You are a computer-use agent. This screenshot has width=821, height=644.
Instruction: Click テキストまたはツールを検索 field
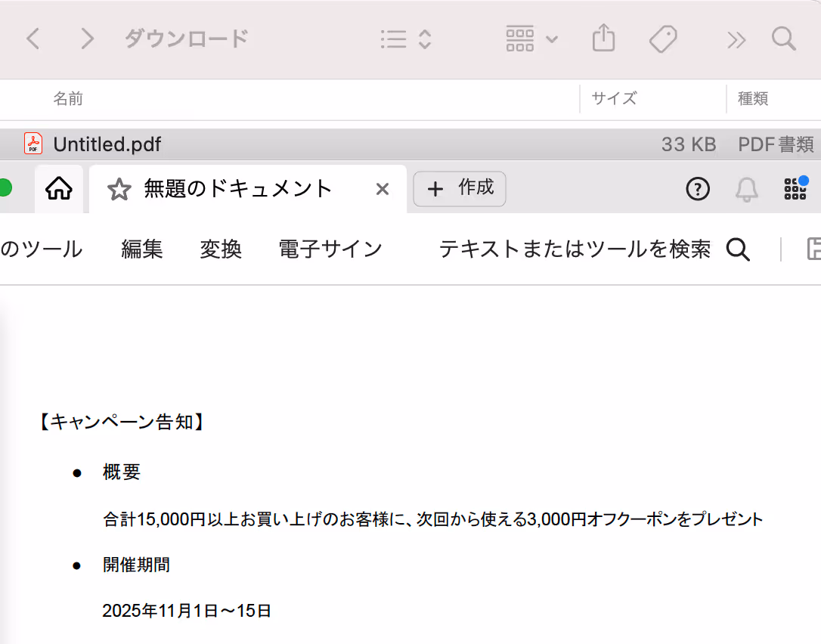575,249
